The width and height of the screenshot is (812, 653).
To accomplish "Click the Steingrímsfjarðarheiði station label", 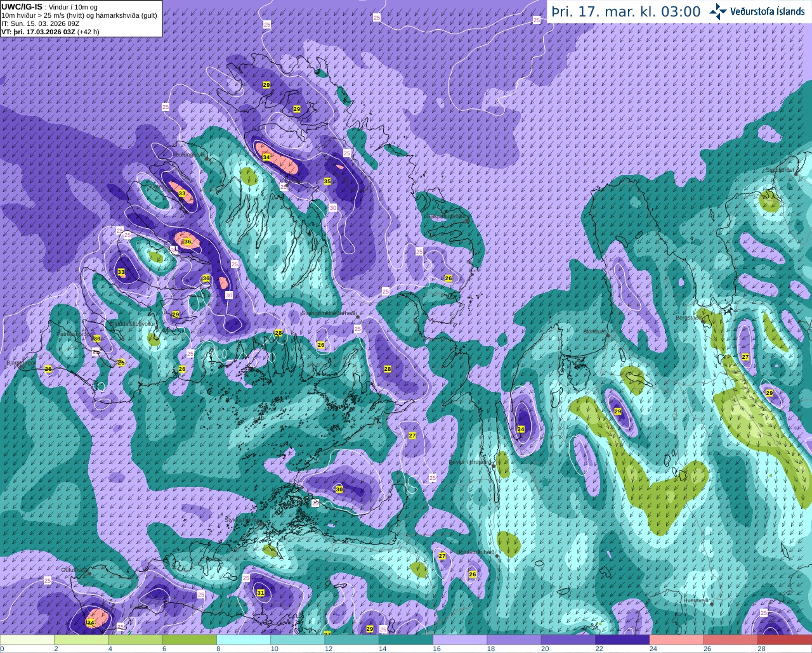I will [x=329, y=313].
